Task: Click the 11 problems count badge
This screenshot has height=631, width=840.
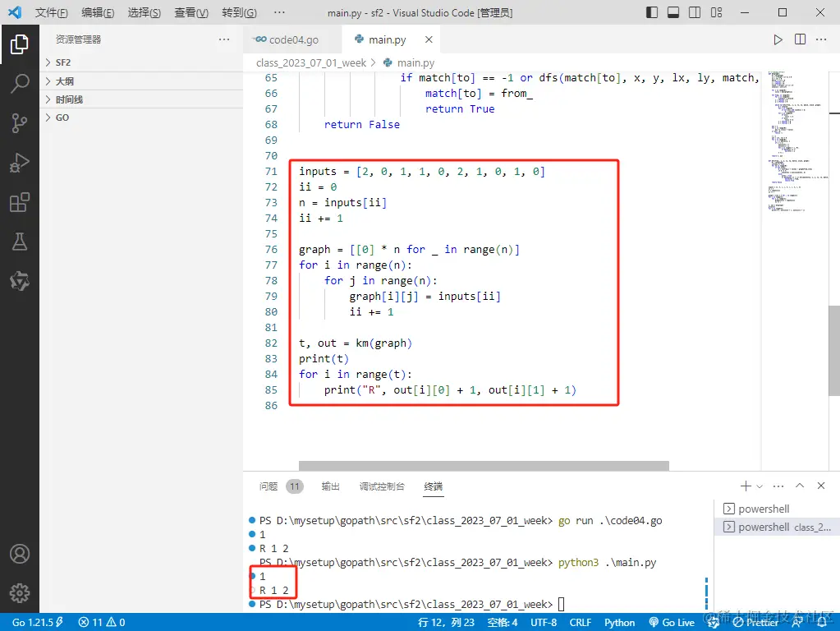Action: pos(294,486)
